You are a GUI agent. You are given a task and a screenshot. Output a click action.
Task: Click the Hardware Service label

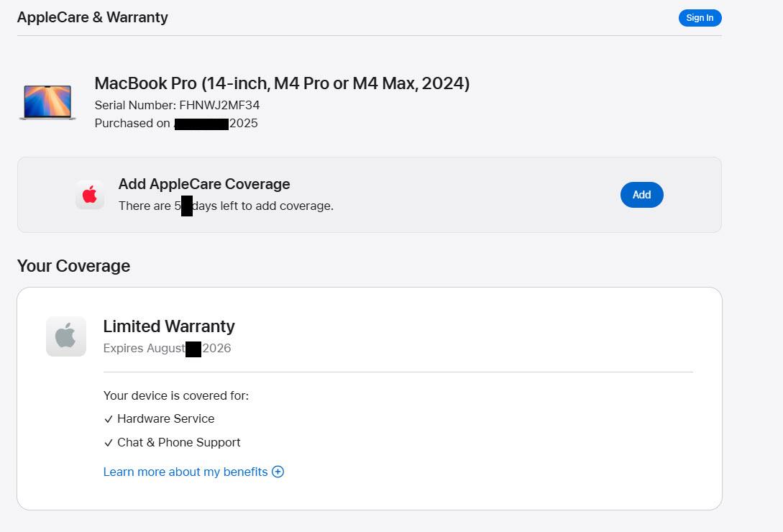click(166, 418)
